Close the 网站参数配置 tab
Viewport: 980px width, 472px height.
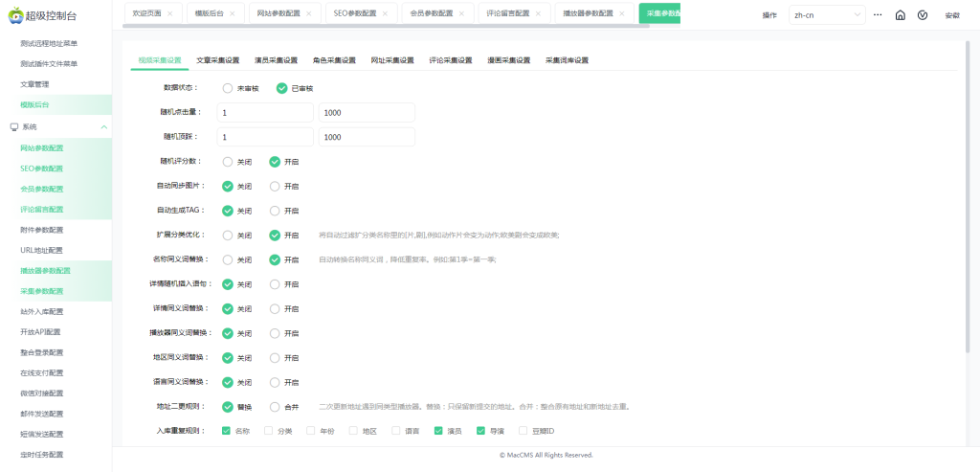309,13
